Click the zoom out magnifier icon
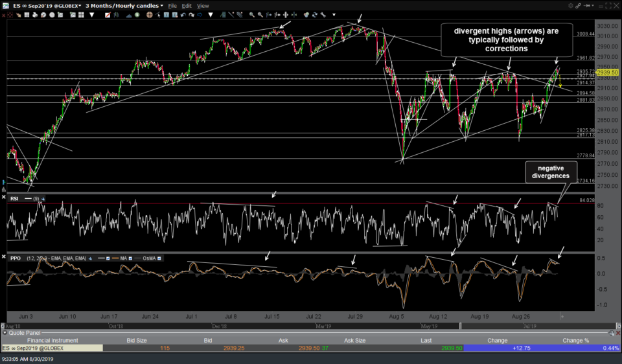Image resolution: width=622 pixels, height=364 pixels. coord(260,15)
